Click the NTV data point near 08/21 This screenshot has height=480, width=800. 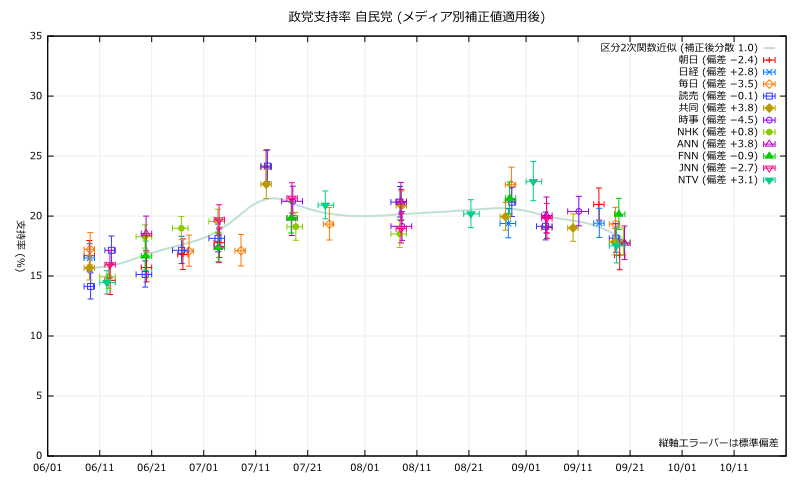(x=471, y=213)
